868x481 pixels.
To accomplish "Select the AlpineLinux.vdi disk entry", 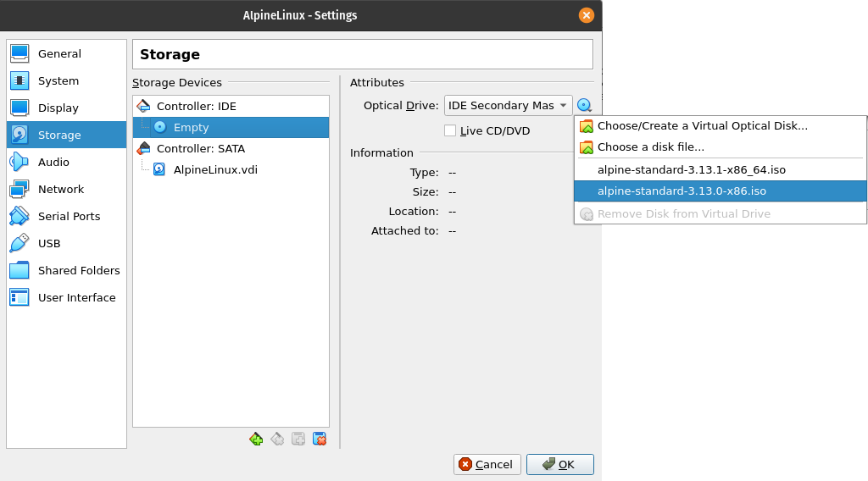I will point(231,169).
